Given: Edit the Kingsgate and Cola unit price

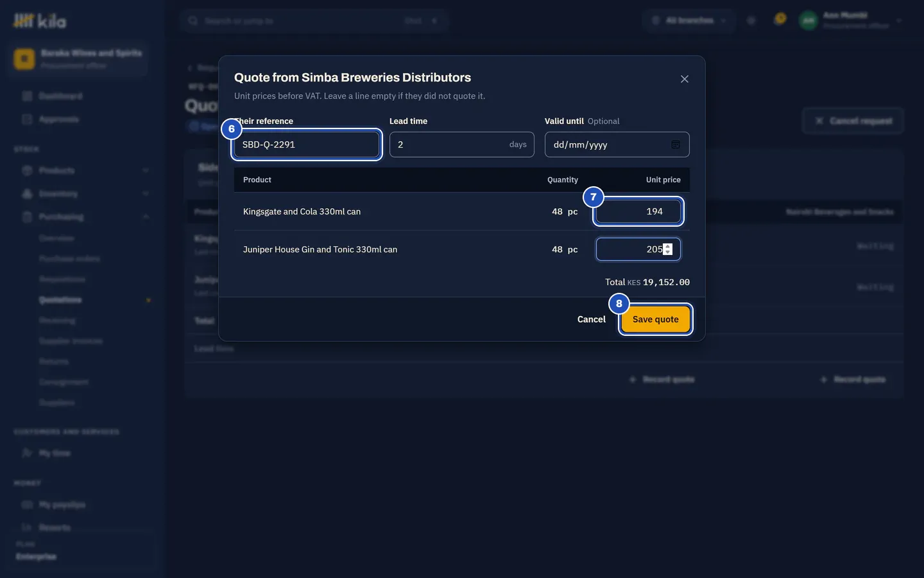Looking at the screenshot, I should [x=638, y=211].
